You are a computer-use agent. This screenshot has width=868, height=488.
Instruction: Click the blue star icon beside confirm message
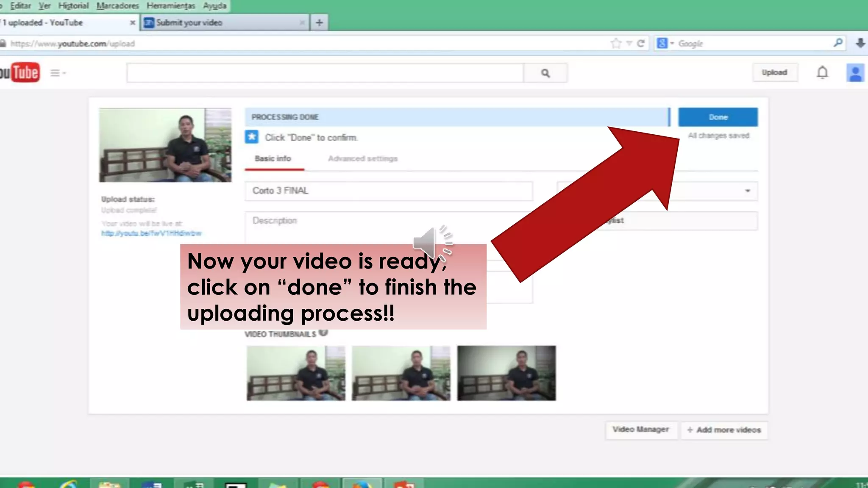coord(252,137)
